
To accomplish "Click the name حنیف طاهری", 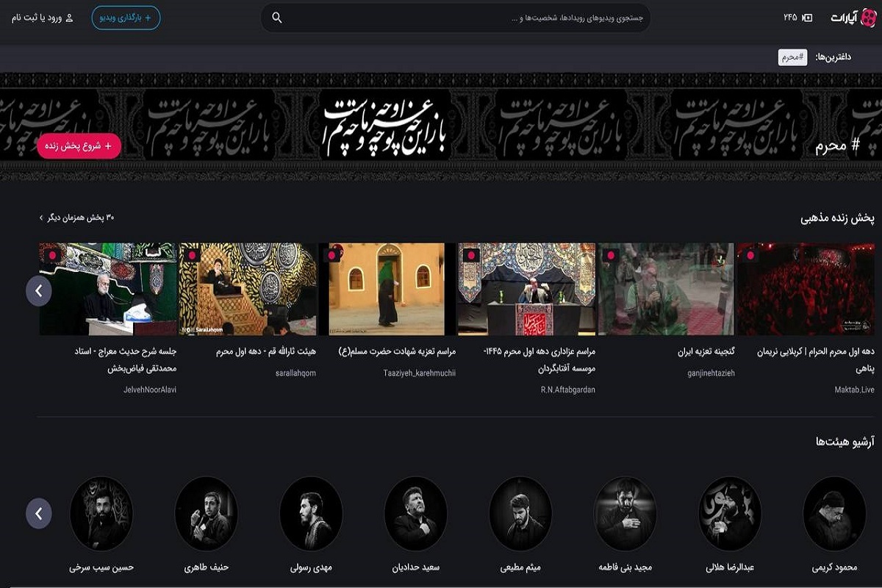I will [x=207, y=568].
